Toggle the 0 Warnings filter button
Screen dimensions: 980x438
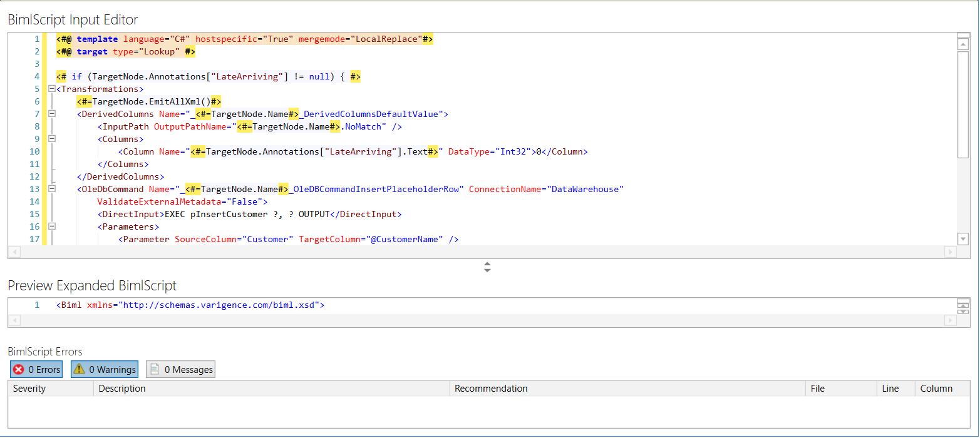click(x=104, y=369)
